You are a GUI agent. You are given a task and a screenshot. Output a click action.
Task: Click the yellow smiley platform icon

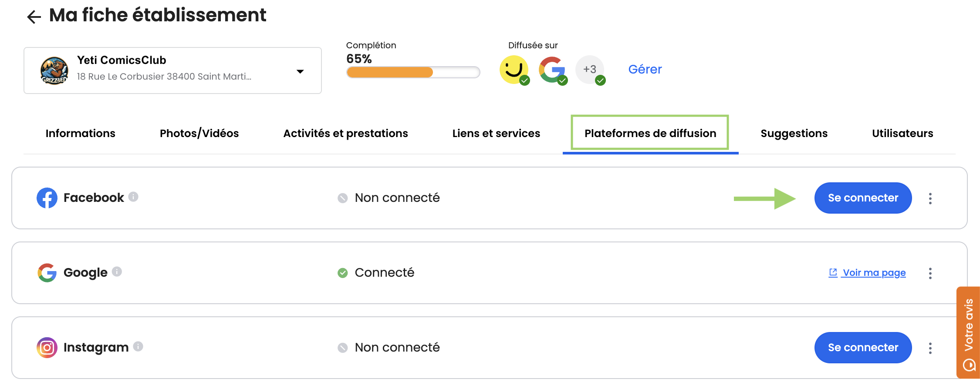pos(514,69)
